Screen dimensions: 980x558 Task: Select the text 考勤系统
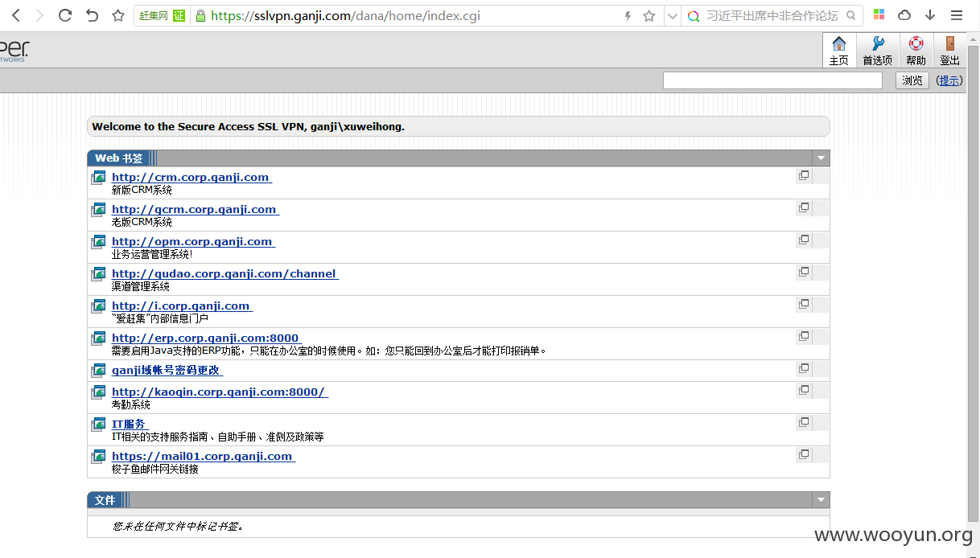131,405
